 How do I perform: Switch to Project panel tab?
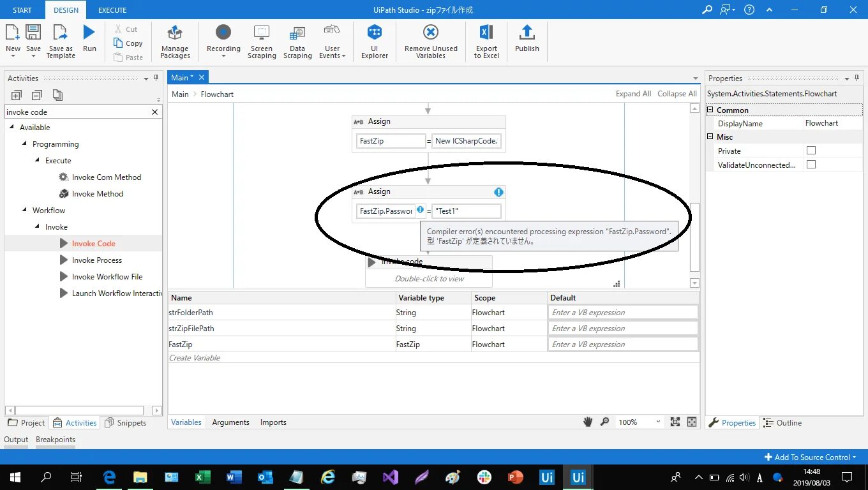pos(27,423)
